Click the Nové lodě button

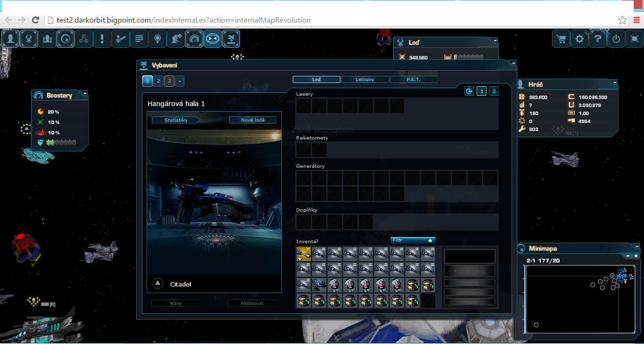[253, 120]
